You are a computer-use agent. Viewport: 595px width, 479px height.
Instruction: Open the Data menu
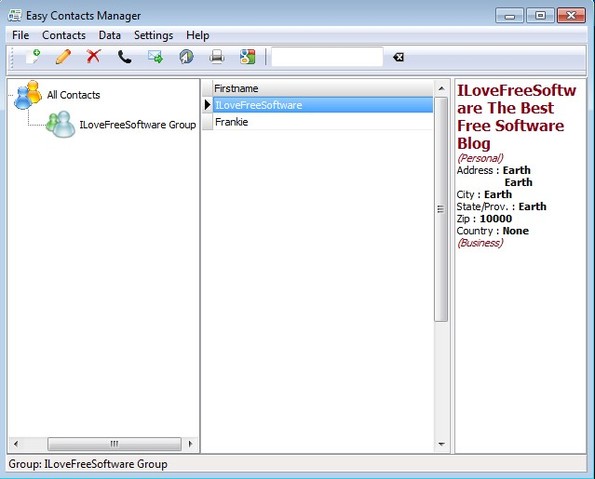point(110,35)
